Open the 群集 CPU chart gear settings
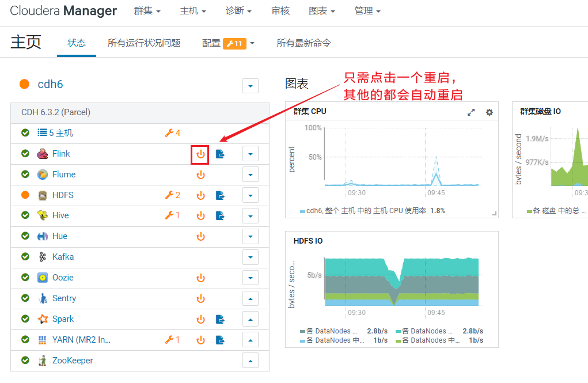 coord(490,112)
